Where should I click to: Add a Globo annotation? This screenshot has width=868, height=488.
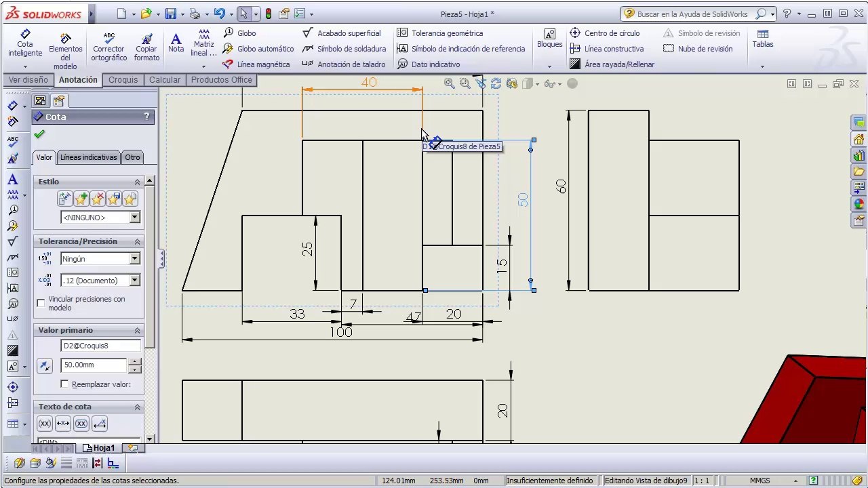[240, 33]
